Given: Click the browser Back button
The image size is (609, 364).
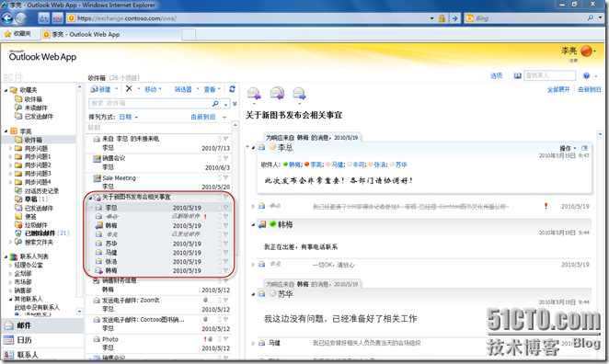Looking at the screenshot, I should [x=7, y=17].
